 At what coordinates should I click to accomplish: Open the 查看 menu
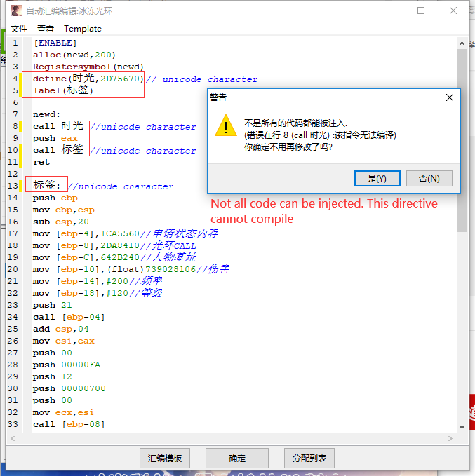46,29
